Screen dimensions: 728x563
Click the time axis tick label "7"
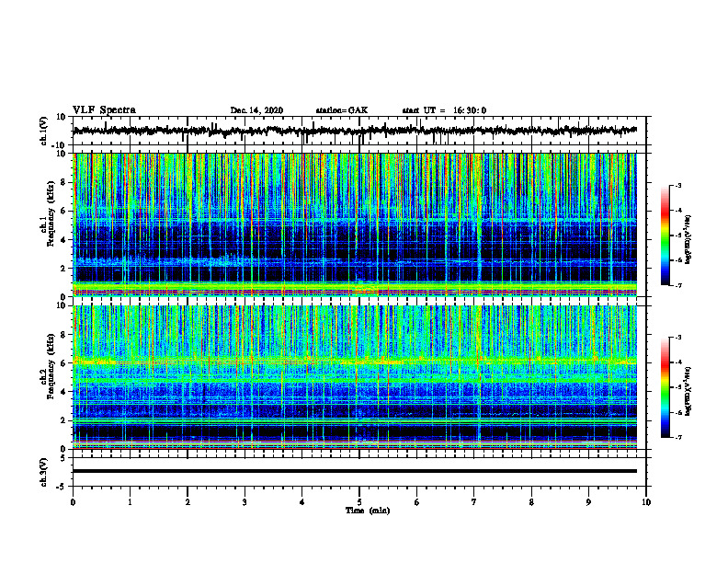[474, 502]
